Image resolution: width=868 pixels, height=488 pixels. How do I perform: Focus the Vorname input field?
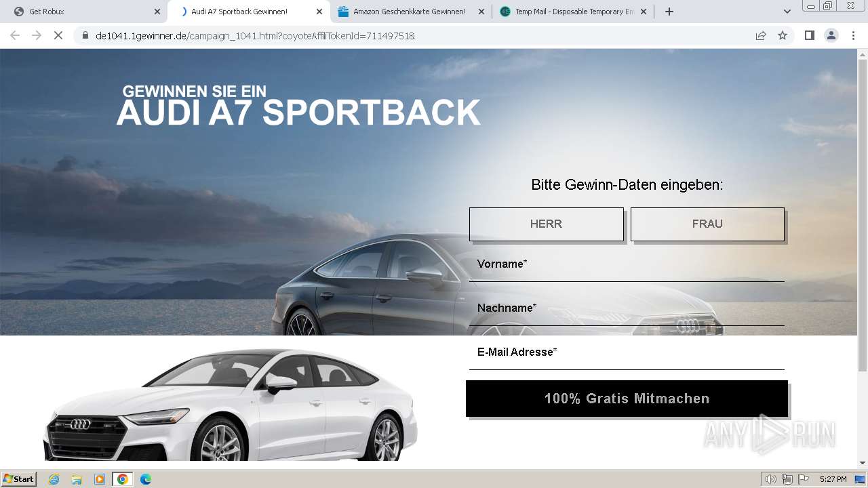[627, 264]
